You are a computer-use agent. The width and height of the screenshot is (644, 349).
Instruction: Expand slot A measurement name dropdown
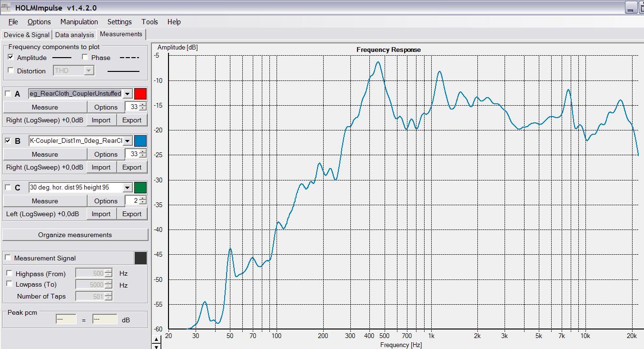click(127, 94)
